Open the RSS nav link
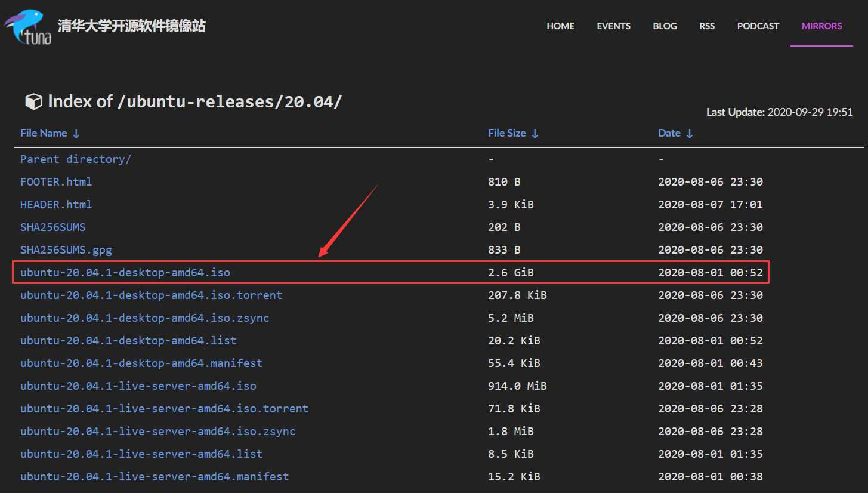 [x=707, y=26]
